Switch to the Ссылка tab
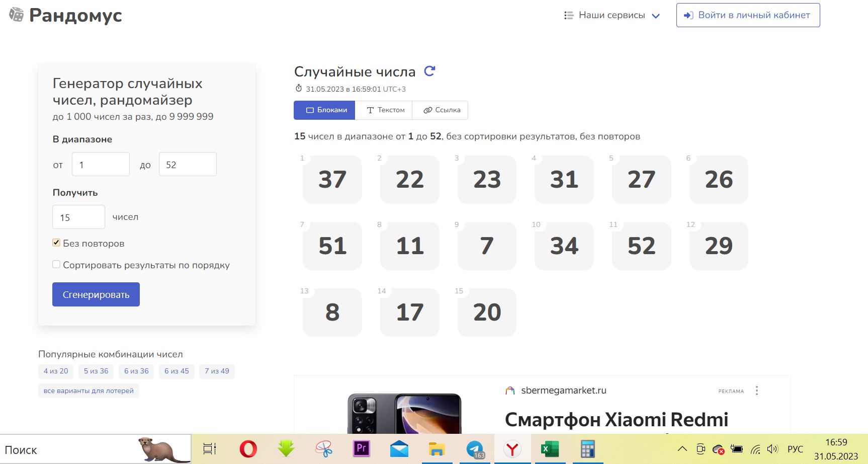Image resolution: width=868 pixels, height=464 pixels. click(440, 110)
